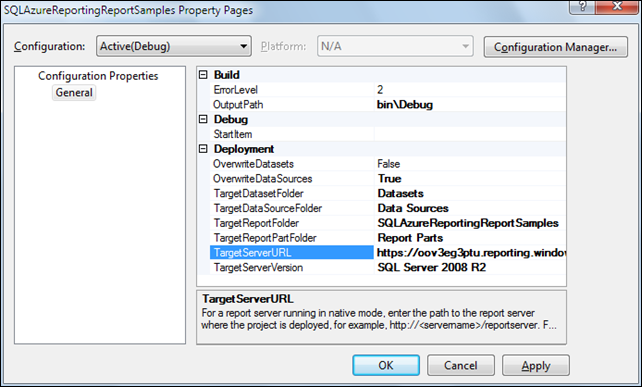Select the OutputPath property
This screenshot has height=387, width=642.
point(292,104)
